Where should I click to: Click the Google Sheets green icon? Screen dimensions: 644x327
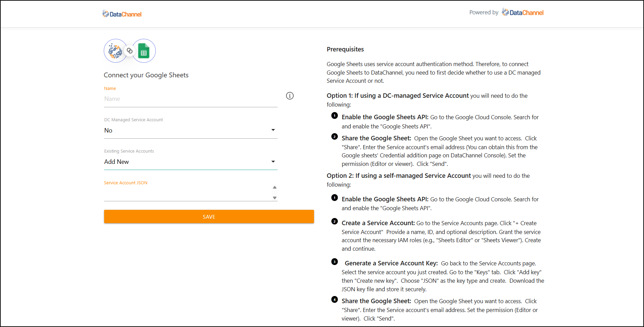point(144,51)
